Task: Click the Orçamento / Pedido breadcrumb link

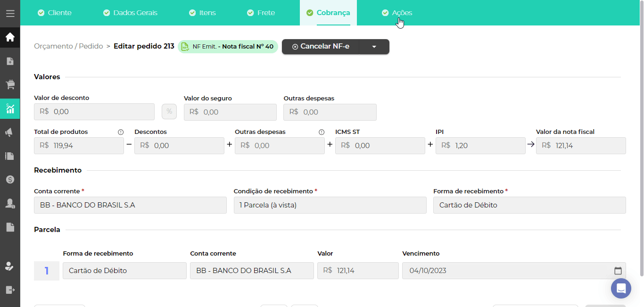Action: click(68, 46)
